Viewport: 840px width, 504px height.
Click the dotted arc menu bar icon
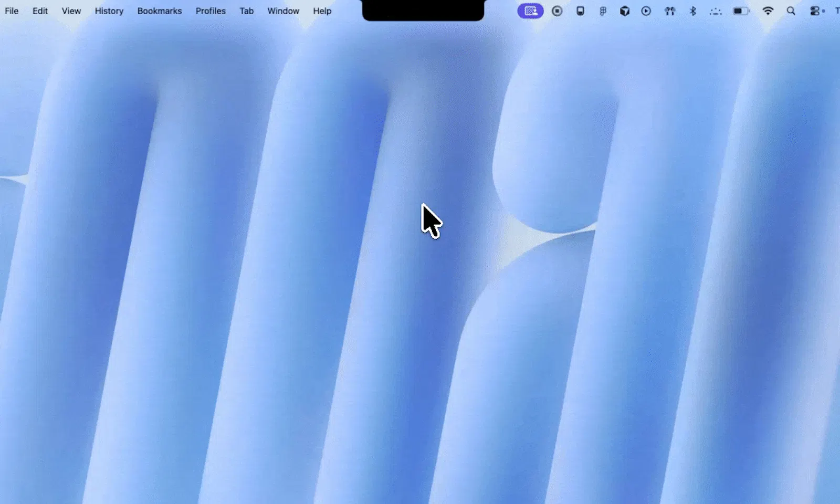tap(716, 10)
